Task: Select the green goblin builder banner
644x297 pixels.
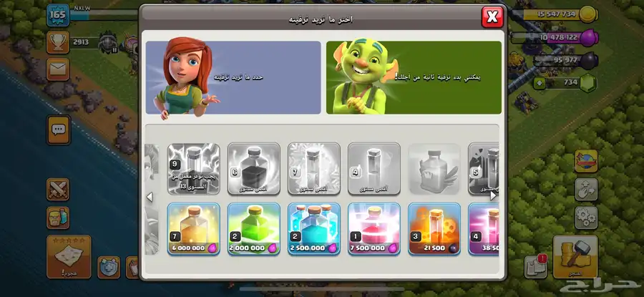Action: coord(414,77)
